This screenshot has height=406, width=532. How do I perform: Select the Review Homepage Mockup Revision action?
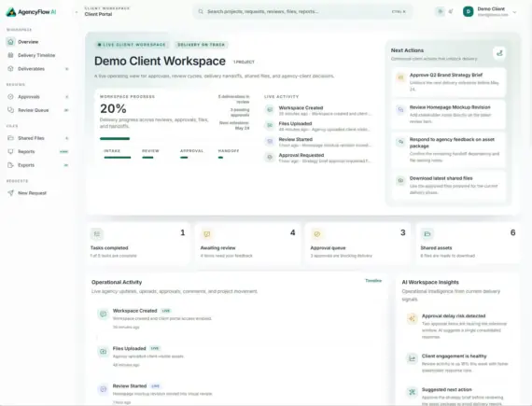[x=449, y=114]
